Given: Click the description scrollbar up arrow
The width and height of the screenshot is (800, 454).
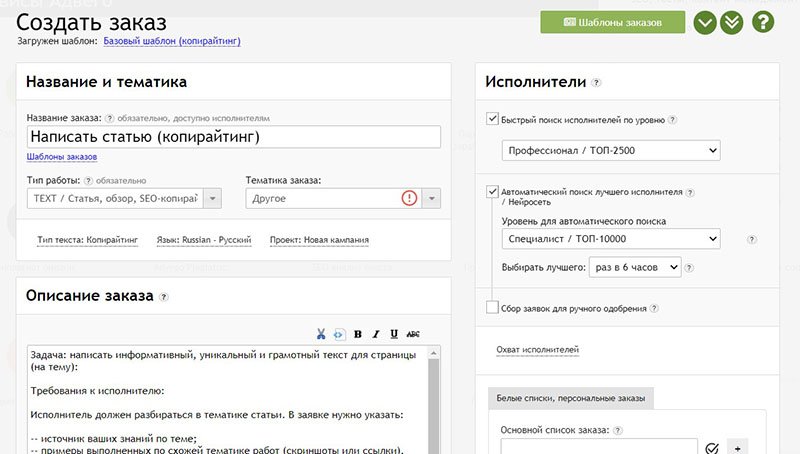Looking at the screenshot, I should tap(434, 353).
